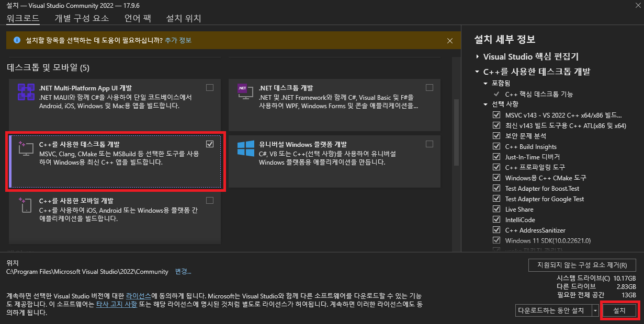The width and height of the screenshot is (644, 324).
Task: Click the 시스템 드라이브(C) size label
Action: point(583,278)
